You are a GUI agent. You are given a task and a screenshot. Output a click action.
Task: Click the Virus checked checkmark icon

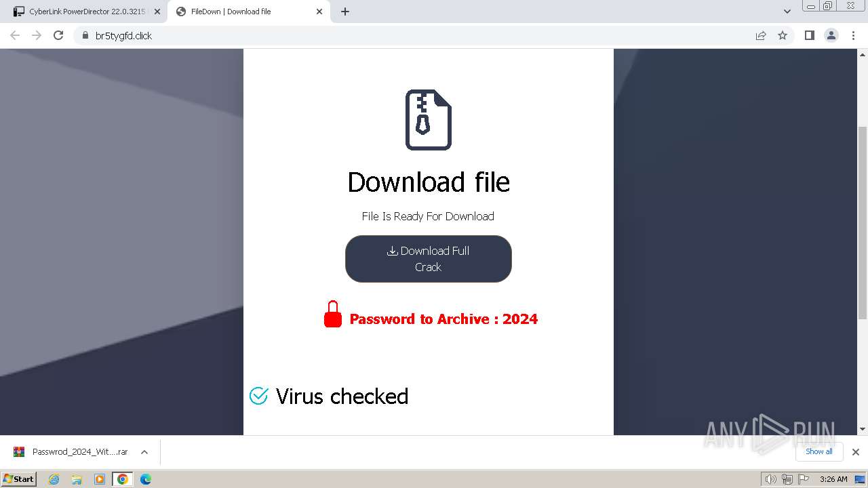[259, 396]
